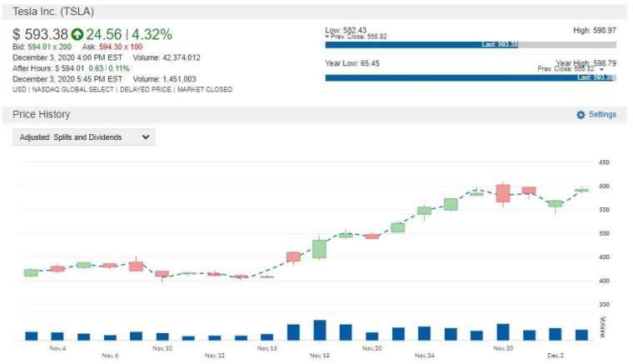This screenshot has height=364, width=633.
Task: Open the chart Settings gear icon
Action: pos(581,115)
